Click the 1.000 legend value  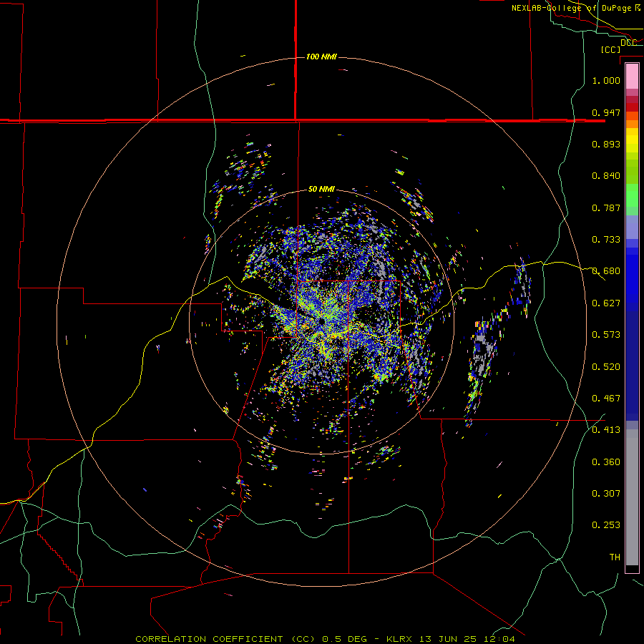point(606,80)
